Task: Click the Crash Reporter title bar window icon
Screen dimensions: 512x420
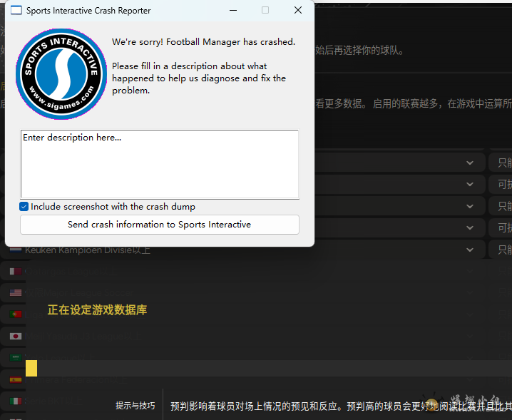Action: (16, 11)
